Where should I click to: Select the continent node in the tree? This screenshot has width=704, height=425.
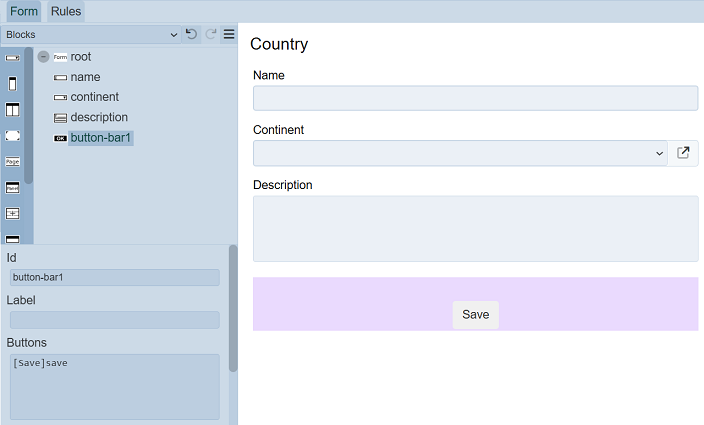pos(94,97)
